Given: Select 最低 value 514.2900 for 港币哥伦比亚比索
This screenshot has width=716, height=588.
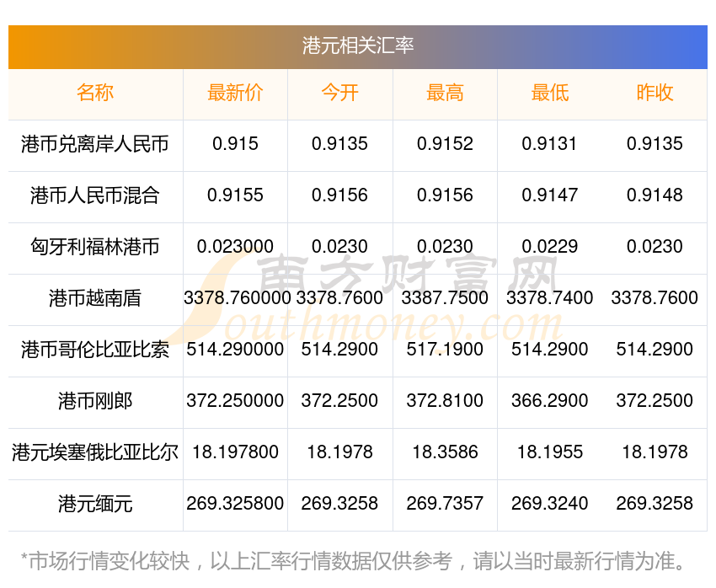Looking at the screenshot, I should coord(550,350).
